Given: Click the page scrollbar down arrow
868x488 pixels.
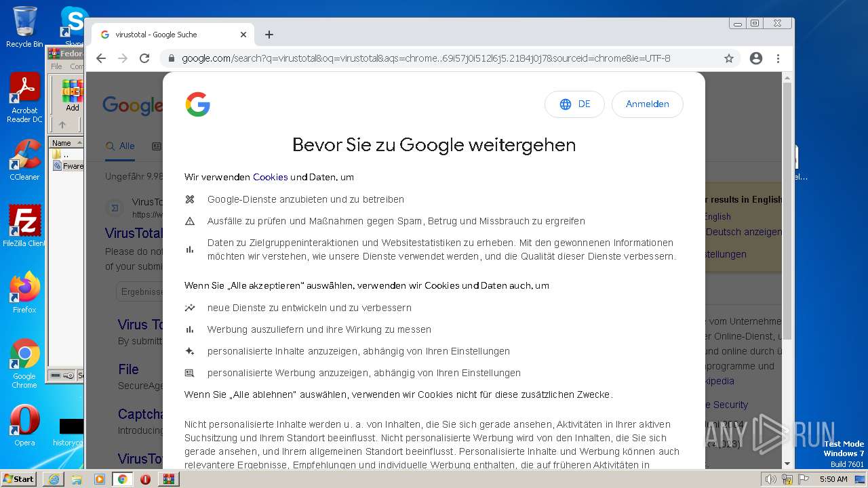Looking at the screenshot, I should 787,464.
